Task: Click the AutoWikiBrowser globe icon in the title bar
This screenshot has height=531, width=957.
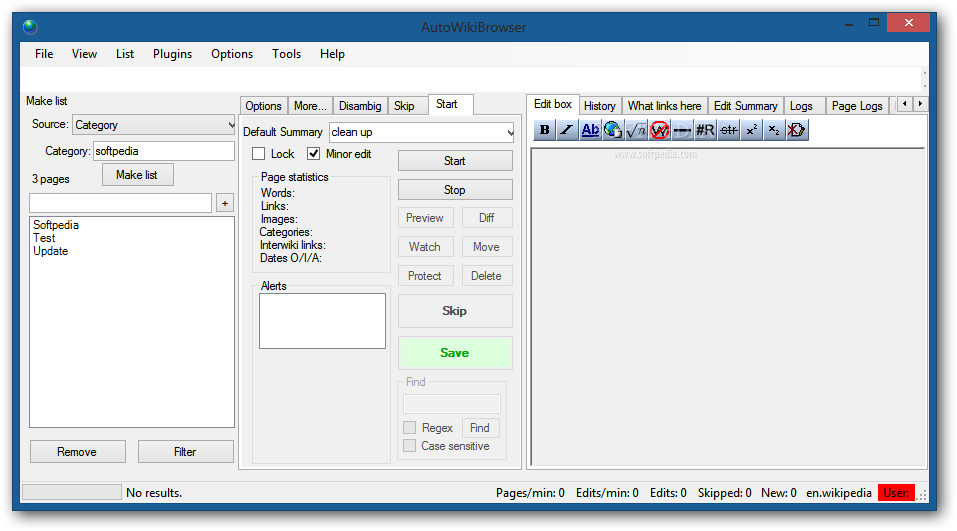Action: 30,27
